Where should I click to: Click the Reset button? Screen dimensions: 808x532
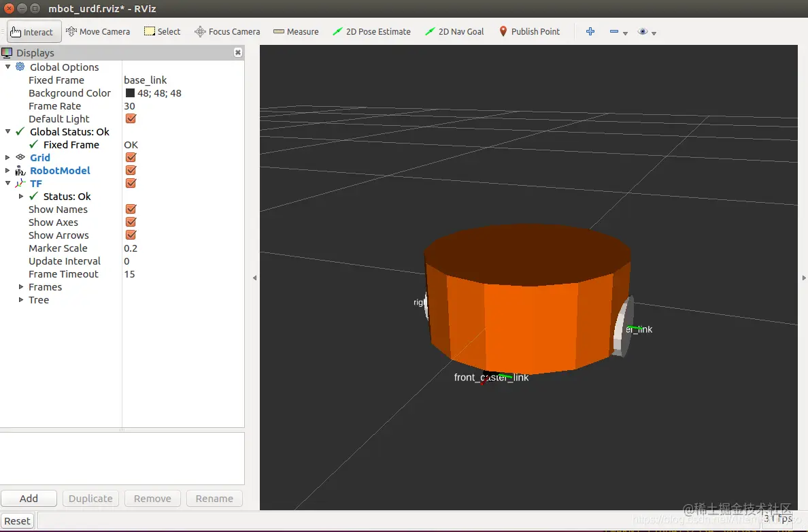click(17, 520)
